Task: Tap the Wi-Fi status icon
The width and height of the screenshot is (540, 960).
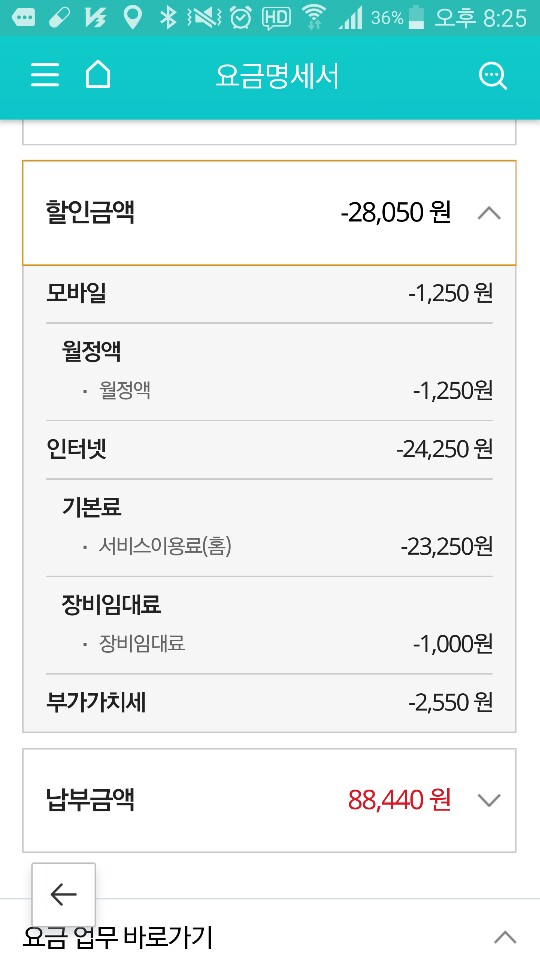Action: [x=315, y=18]
